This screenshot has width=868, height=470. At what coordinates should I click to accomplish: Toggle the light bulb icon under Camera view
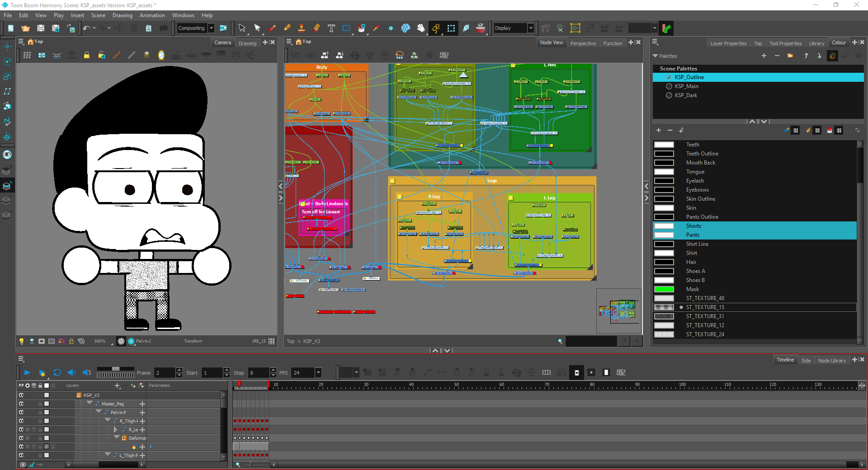click(21, 341)
